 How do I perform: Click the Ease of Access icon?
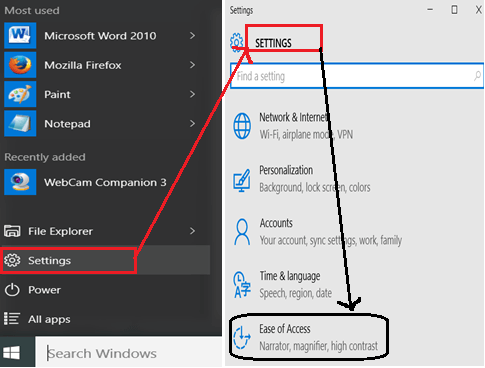(242, 337)
